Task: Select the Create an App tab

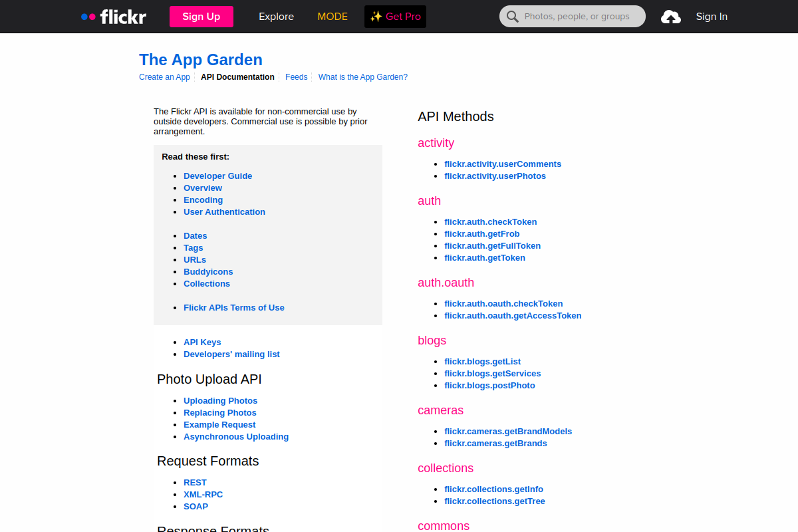Action: point(164,77)
